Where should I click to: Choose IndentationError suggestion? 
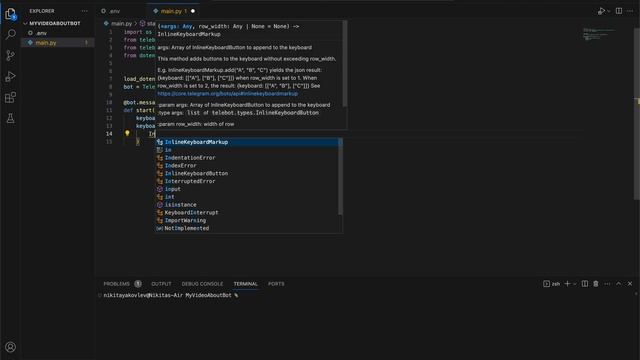coord(247,158)
